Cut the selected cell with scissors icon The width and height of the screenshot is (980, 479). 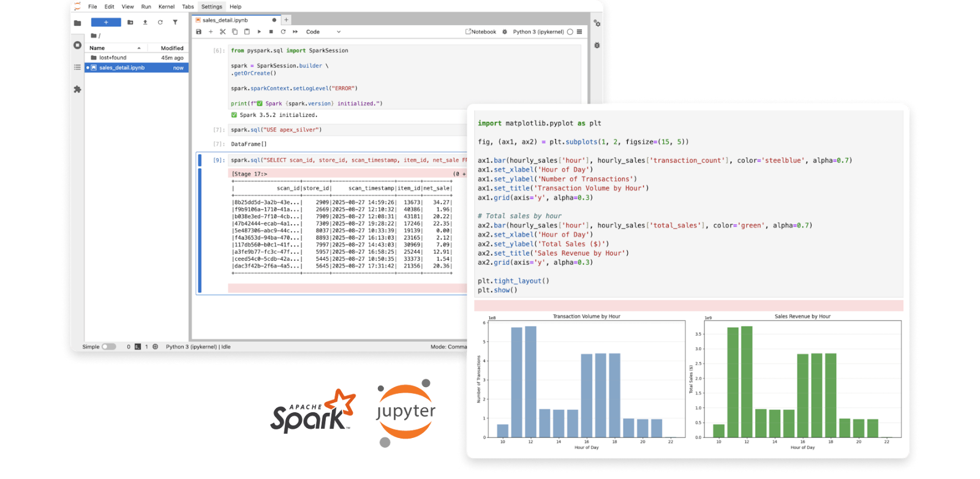pos(223,32)
